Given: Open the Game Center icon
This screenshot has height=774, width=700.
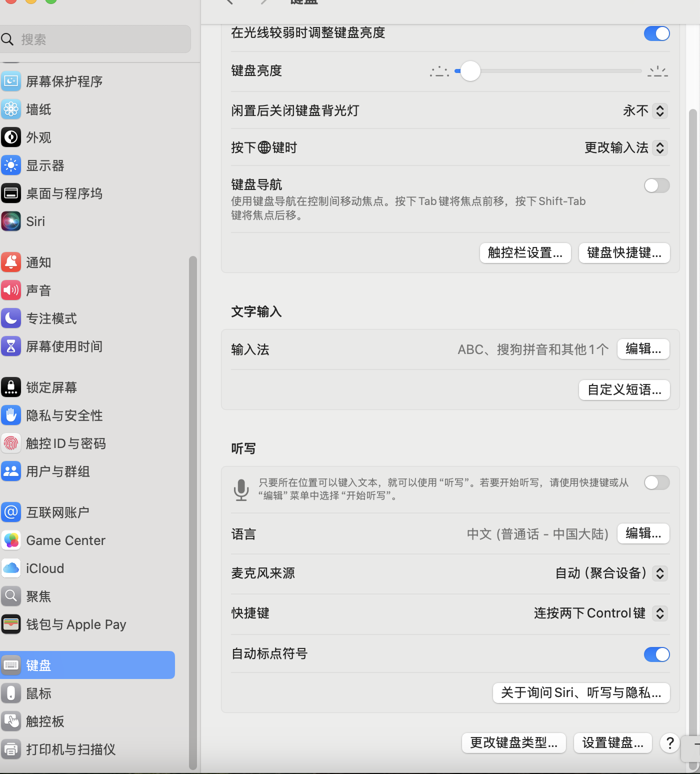Looking at the screenshot, I should pos(11,540).
